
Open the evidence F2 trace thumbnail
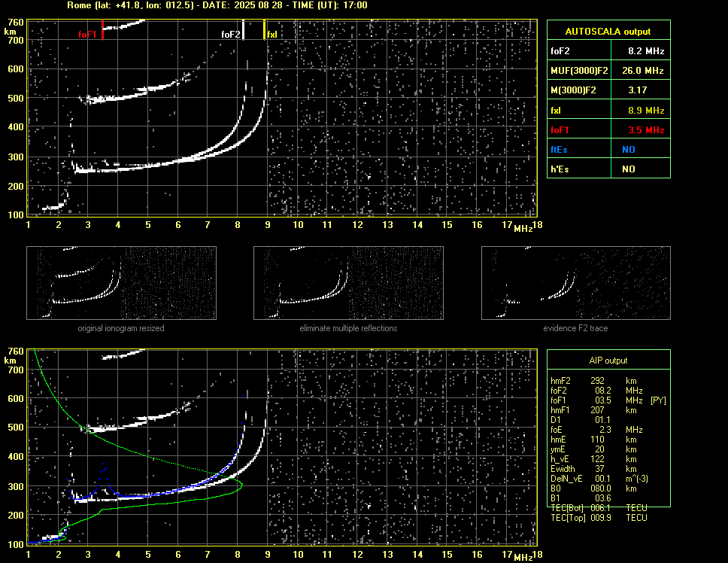(576, 283)
